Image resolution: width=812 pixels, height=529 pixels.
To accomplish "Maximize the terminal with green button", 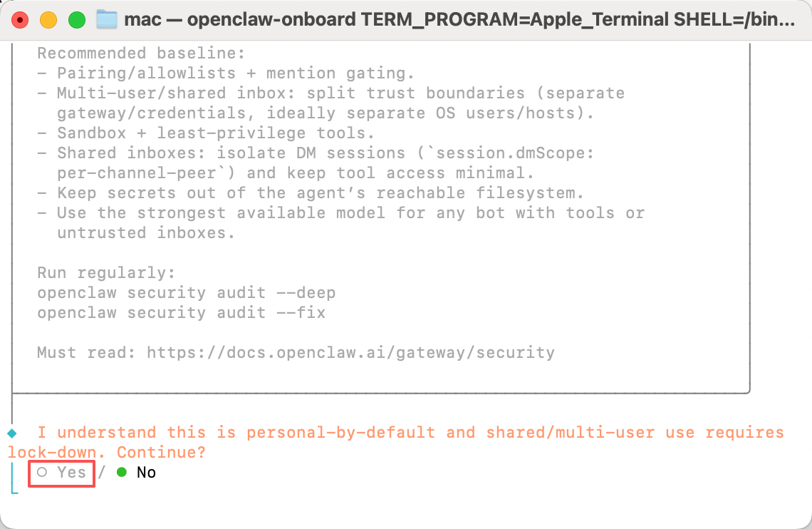I will tap(76, 20).
